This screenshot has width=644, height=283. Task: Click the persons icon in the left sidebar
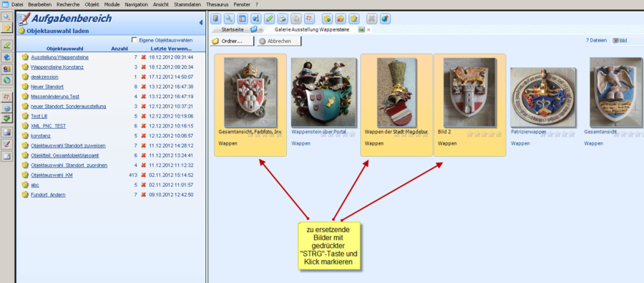pyautogui.click(x=6, y=69)
